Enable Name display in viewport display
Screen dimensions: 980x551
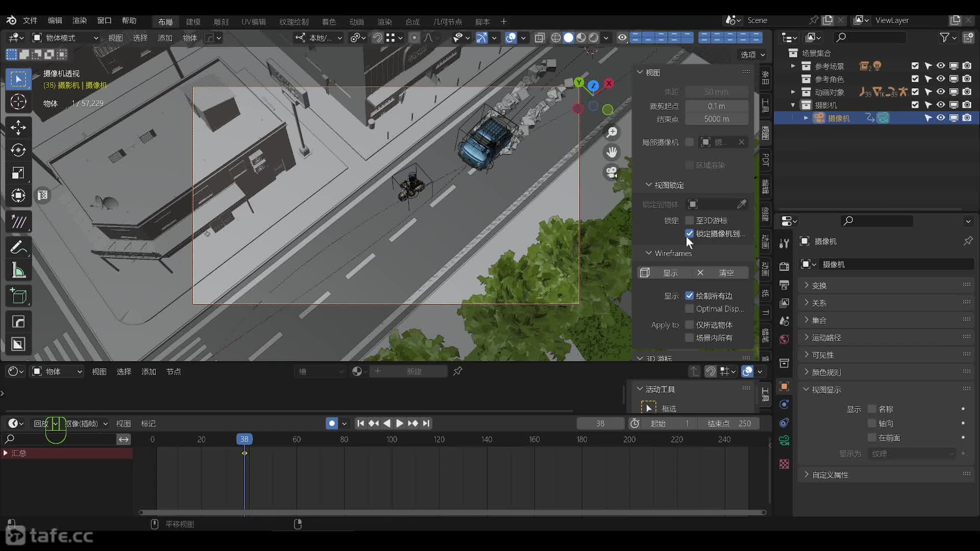click(x=872, y=409)
